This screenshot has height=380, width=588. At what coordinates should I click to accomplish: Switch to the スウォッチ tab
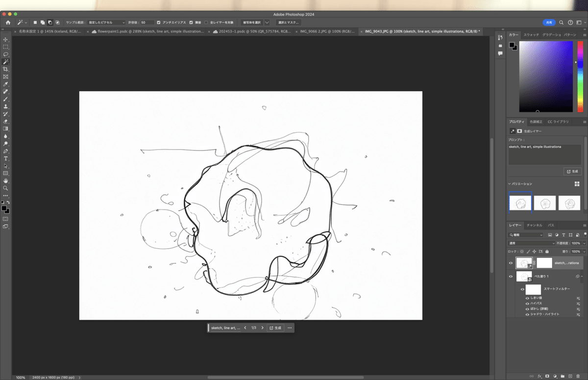[x=531, y=35]
